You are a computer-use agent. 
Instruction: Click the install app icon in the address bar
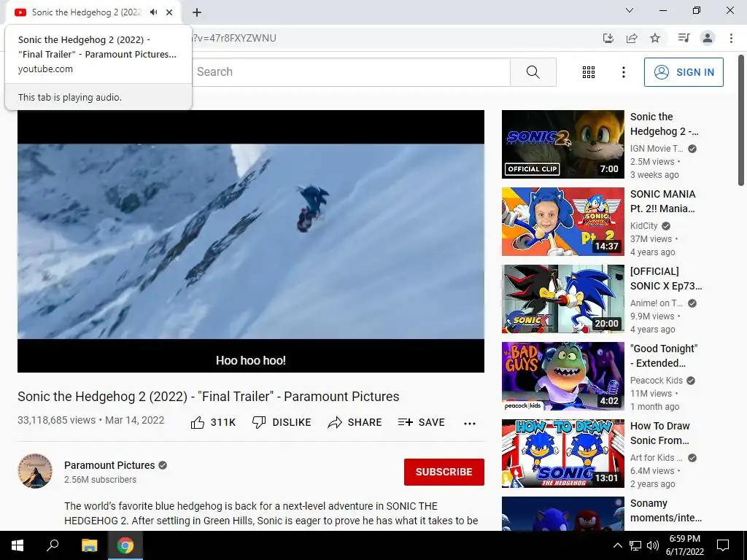click(x=608, y=38)
